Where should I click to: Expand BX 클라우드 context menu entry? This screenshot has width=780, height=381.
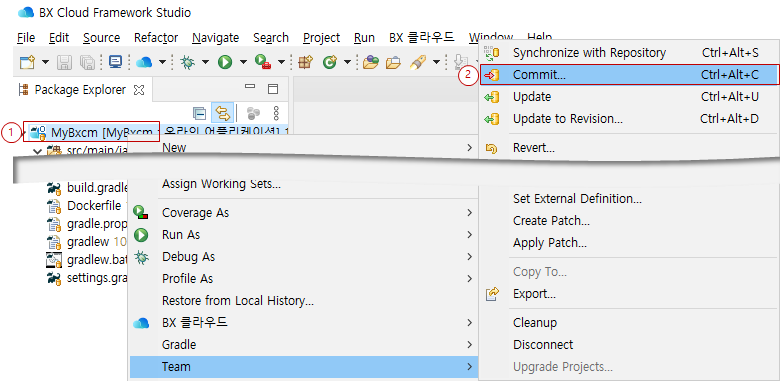302,322
